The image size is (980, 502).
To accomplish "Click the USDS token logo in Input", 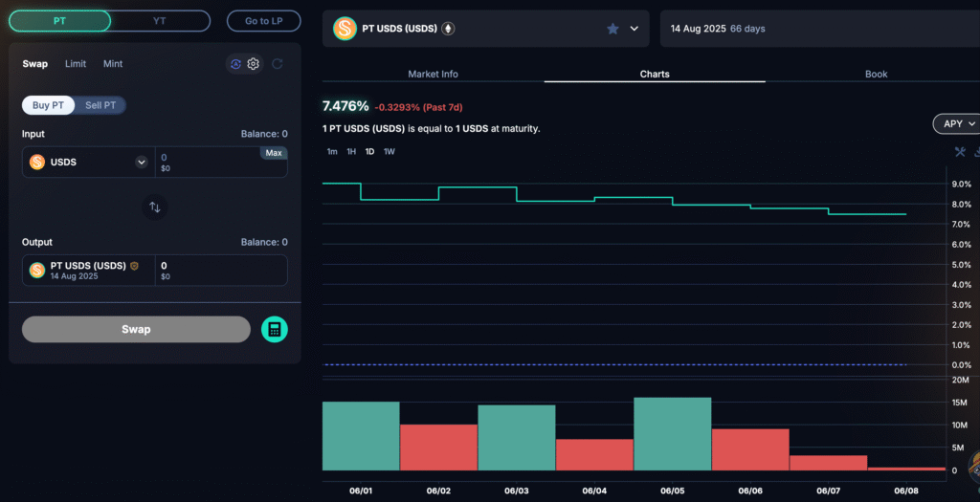I will coord(37,163).
